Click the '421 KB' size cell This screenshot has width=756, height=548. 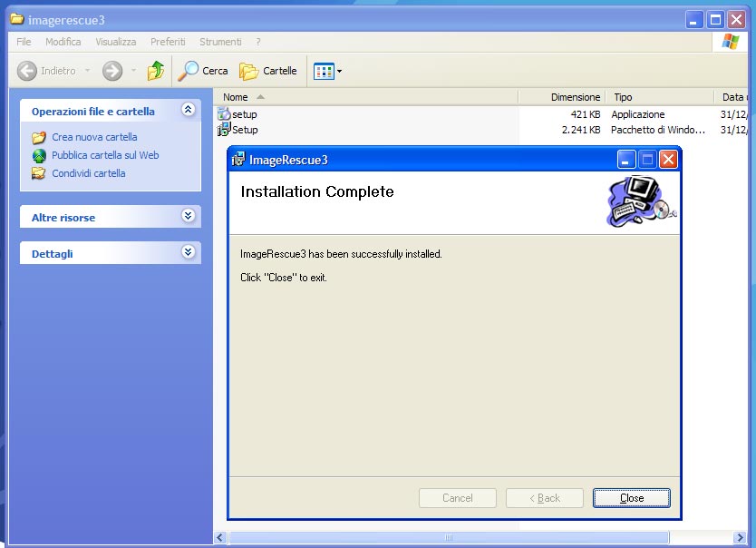(x=586, y=114)
